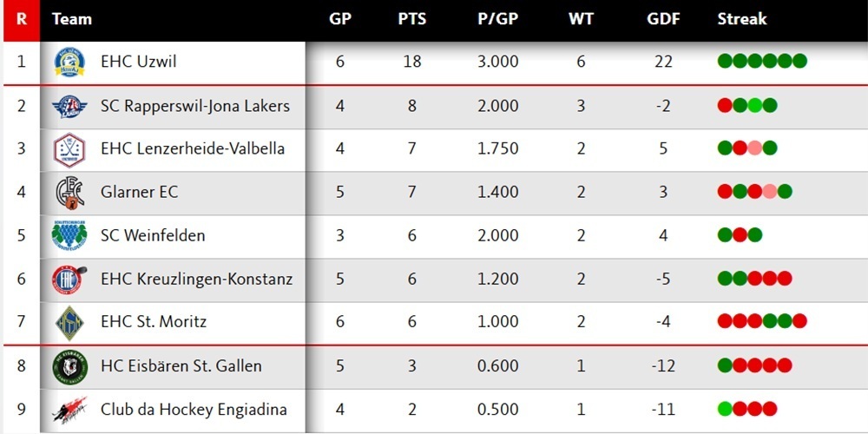Click the EHC Kreuzlingen-Konstanz logo
This screenshot has height=434, width=868.
[69, 279]
